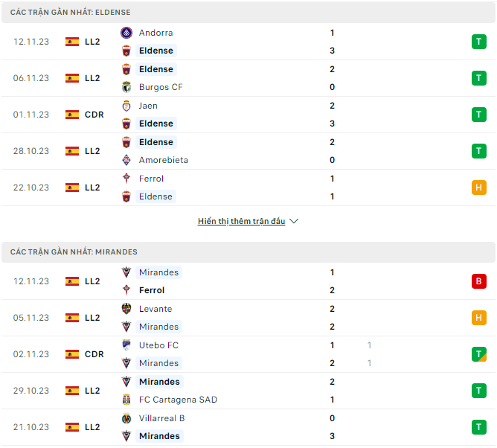The image size is (497, 448).
Task: Click the Levante club crest icon
Action: tap(126, 309)
